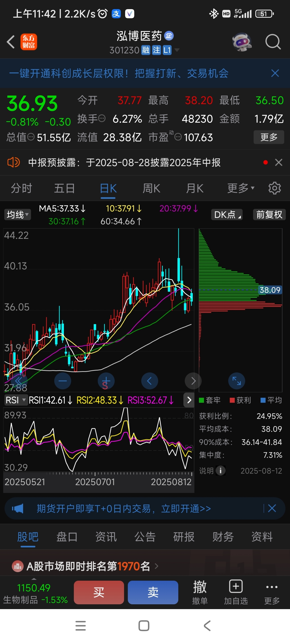This screenshot has height=644, width=290.
Task: Tap the L1 data level badge
Action: click(x=167, y=50)
